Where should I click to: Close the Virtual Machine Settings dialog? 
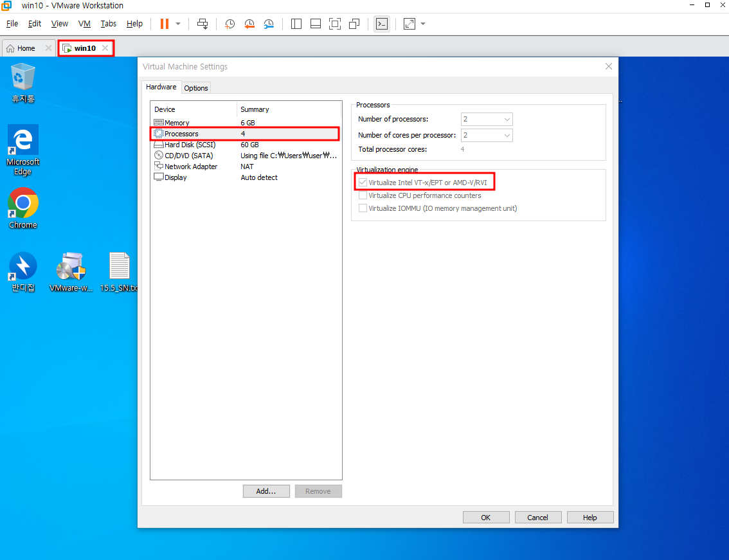click(x=609, y=66)
